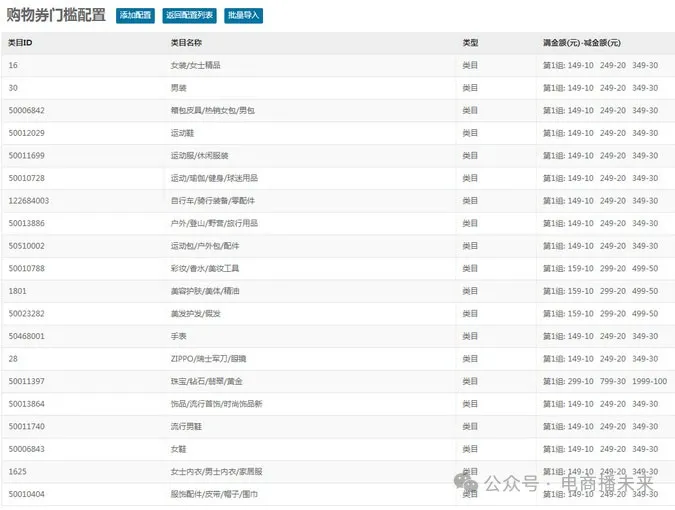675x510 pixels.
Task: Click the 返回配置列表 button
Action: [188, 16]
